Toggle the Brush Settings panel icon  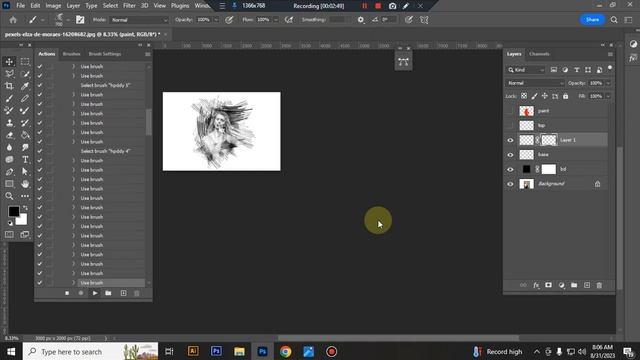click(80, 20)
